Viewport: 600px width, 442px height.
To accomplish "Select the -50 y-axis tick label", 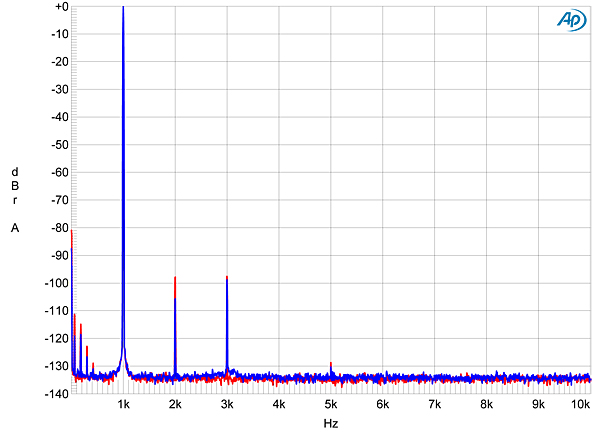I will pos(59,145).
